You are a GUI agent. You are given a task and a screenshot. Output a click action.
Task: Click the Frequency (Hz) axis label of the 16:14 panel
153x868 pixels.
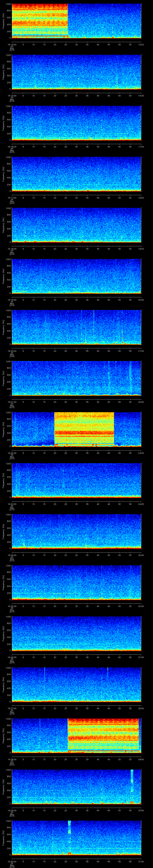pos(3,21)
